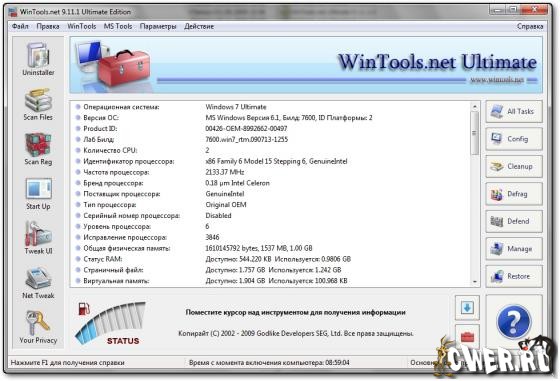
Task: Open the Действие menu
Action: point(199,26)
